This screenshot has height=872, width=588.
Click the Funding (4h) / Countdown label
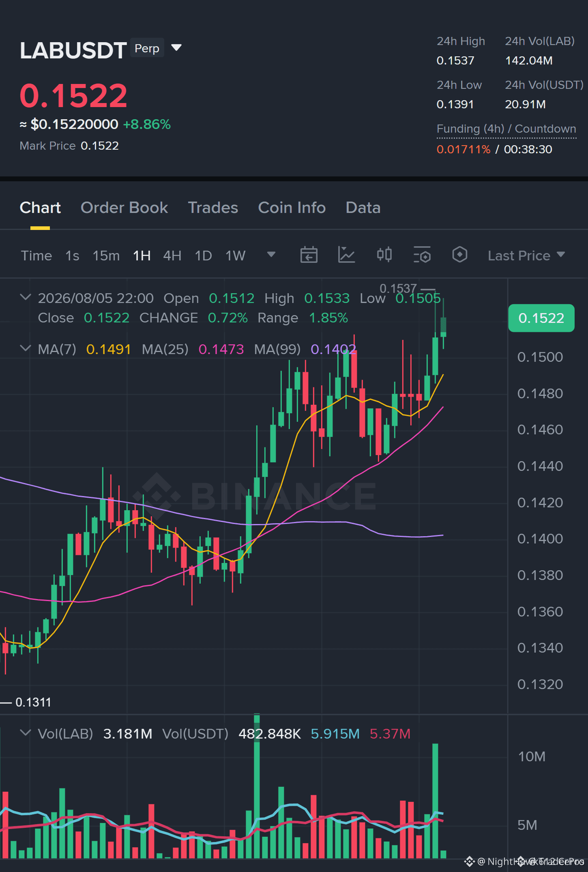[x=506, y=129]
